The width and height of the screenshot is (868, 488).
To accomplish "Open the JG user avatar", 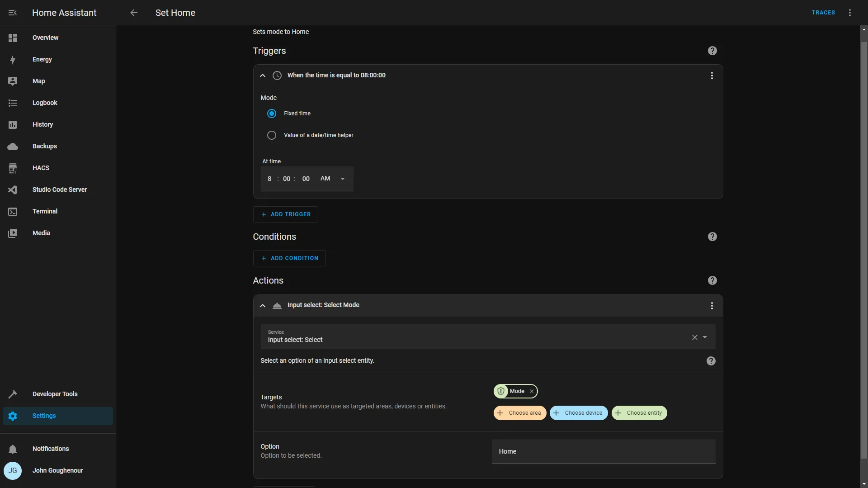I will pyautogui.click(x=13, y=471).
